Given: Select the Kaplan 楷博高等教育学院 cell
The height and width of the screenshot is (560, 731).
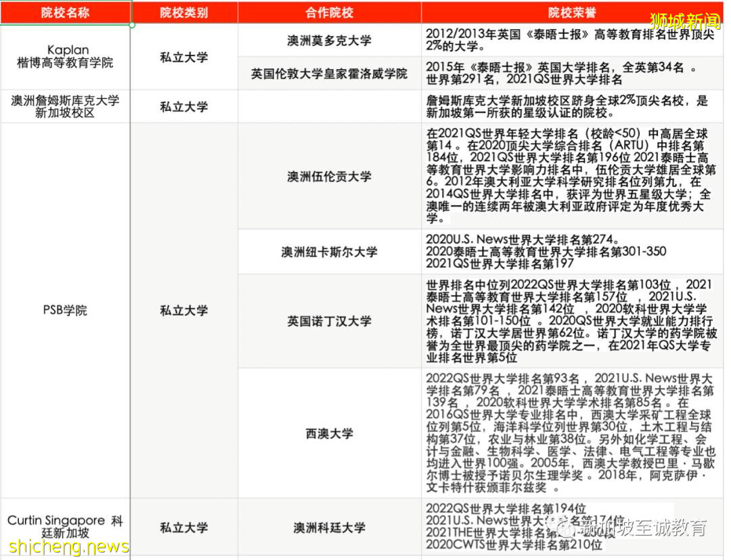Looking at the screenshot, I should coord(66,58).
